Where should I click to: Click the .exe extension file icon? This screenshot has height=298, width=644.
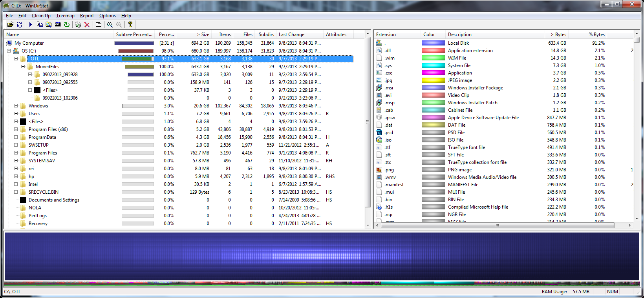(x=379, y=73)
